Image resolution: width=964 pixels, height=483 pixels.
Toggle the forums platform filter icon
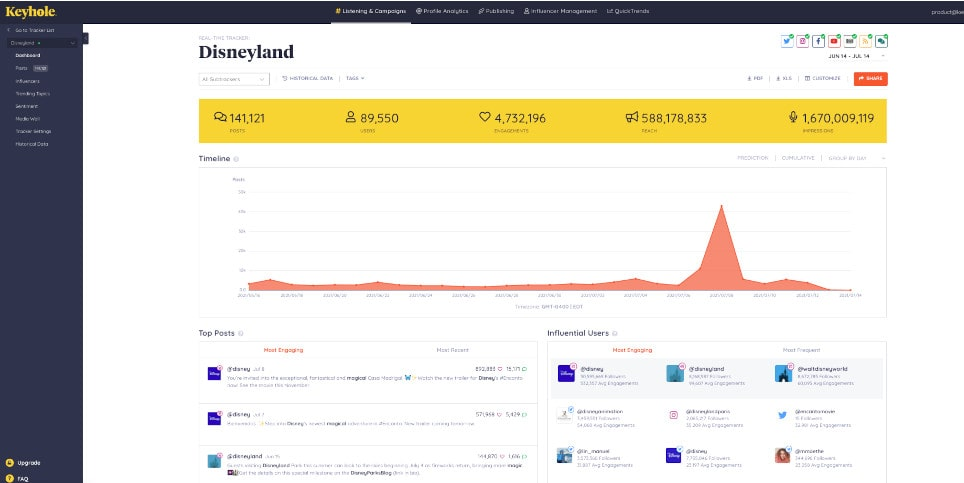click(882, 41)
